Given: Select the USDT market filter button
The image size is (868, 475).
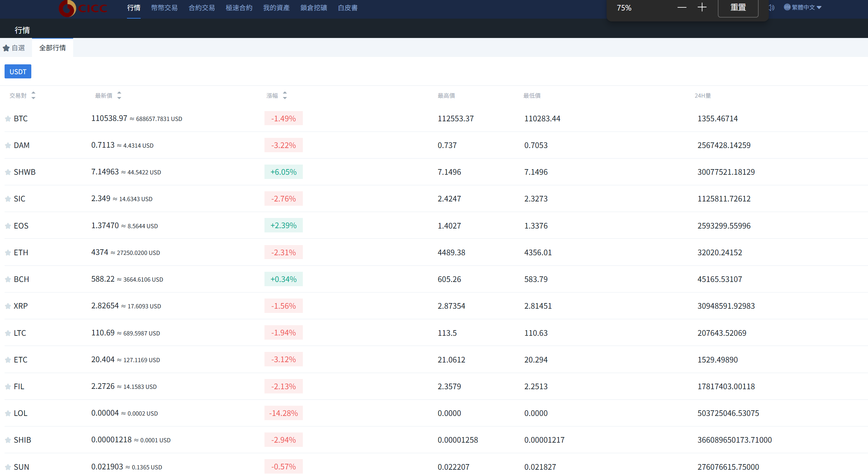Looking at the screenshot, I should coord(18,72).
